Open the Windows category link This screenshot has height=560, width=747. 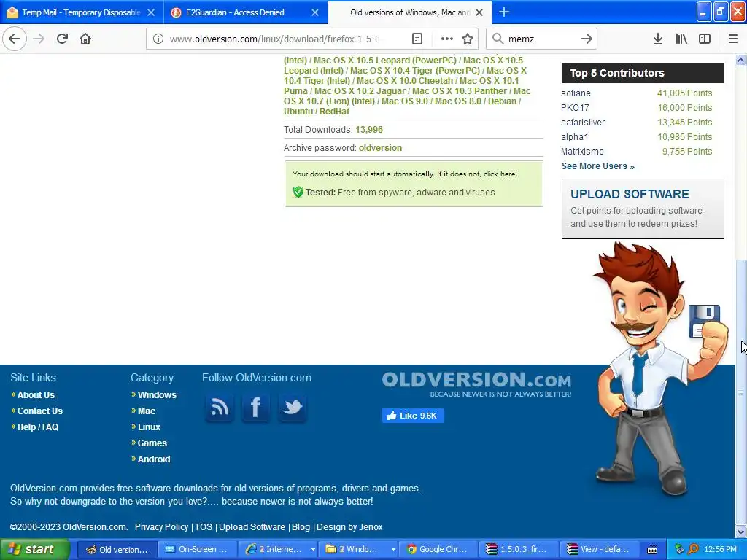(x=157, y=394)
